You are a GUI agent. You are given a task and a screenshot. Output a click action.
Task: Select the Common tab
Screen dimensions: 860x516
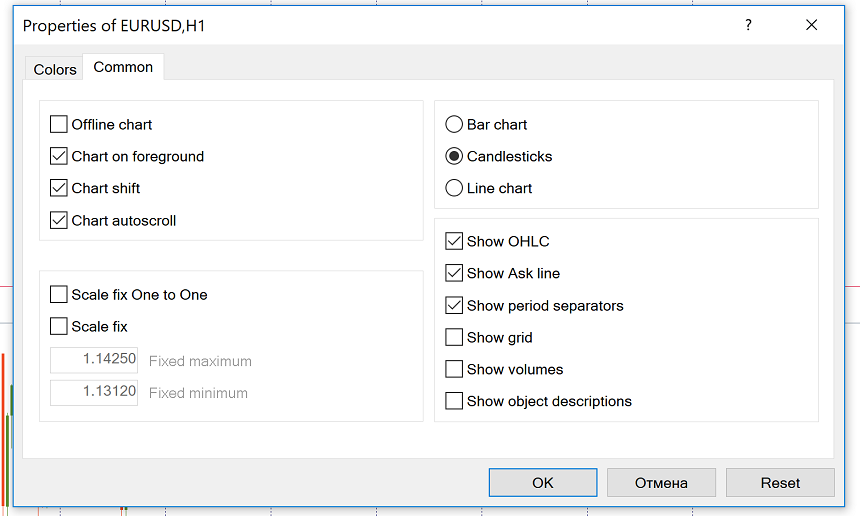tap(123, 67)
